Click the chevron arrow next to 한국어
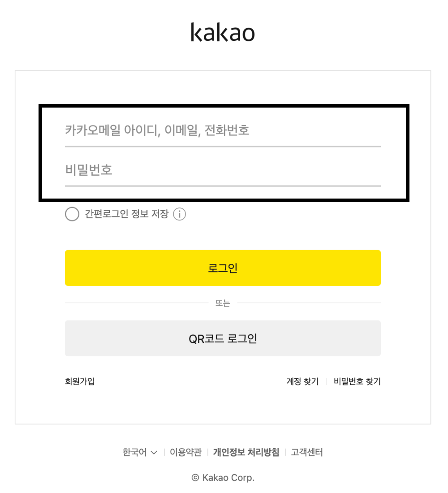Viewport: 448px width, 493px height. [154, 453]
